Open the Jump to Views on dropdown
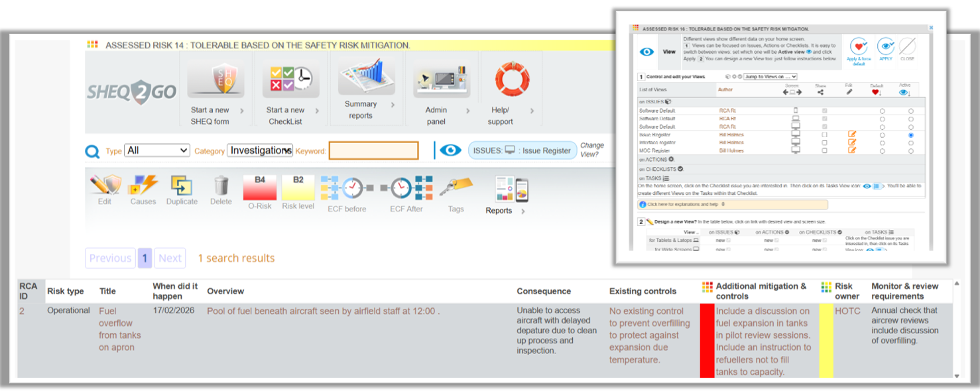 770,77
